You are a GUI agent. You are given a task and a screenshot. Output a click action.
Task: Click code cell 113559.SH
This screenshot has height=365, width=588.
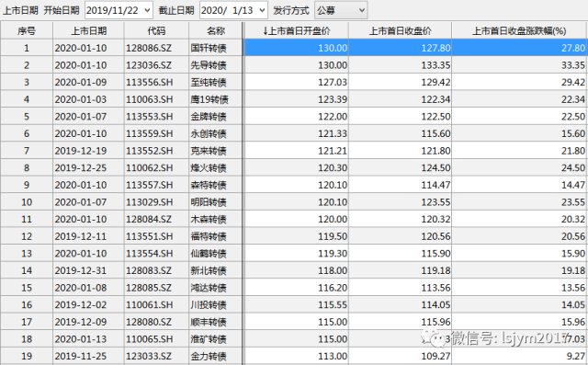click(x=156, y=133)
